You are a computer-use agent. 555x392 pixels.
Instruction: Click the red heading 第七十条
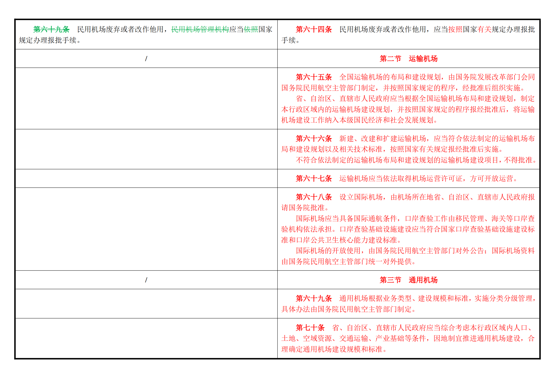(310, 328)
